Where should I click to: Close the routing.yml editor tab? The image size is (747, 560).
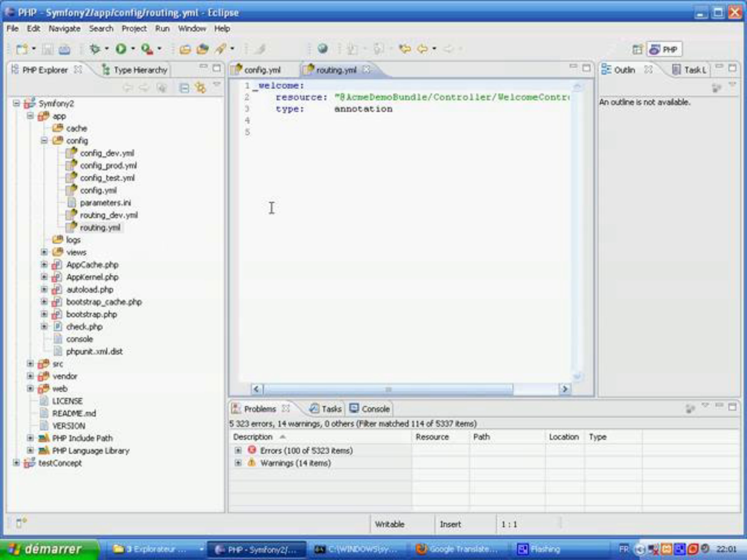click(366, 70)
